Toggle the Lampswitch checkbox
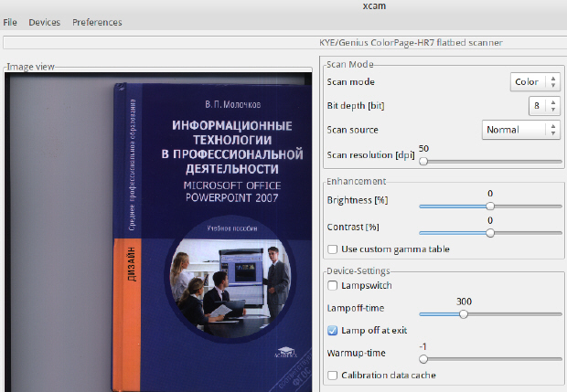Image resolution: width=567 pixels, height=392 pixels. 332,286
